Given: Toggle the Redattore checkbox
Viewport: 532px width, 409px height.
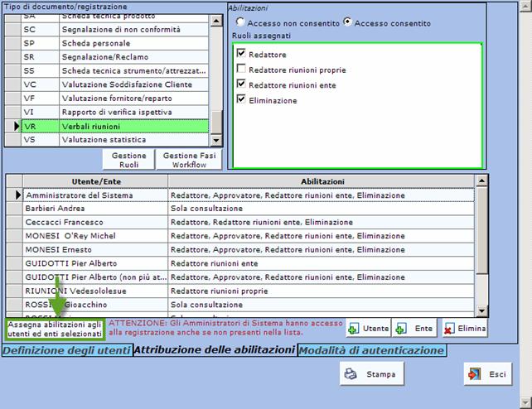Looking at the screenshot, I should click(241, 55).
